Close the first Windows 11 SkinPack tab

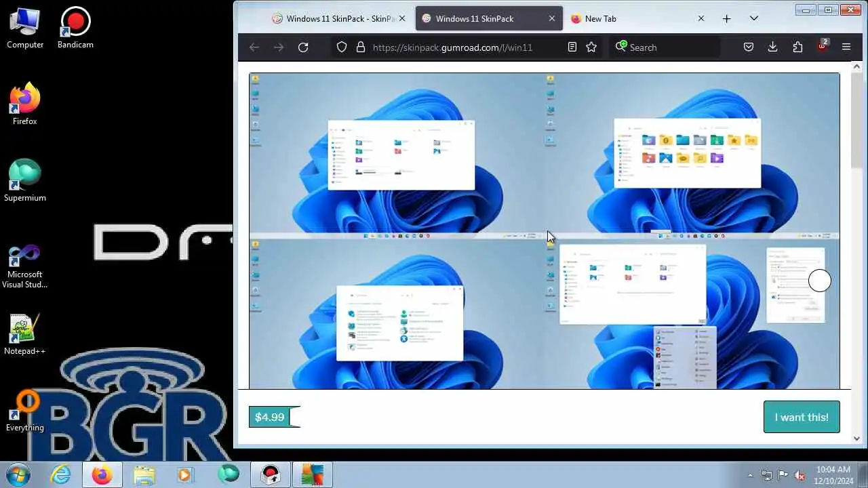click(x=402, y=19)
